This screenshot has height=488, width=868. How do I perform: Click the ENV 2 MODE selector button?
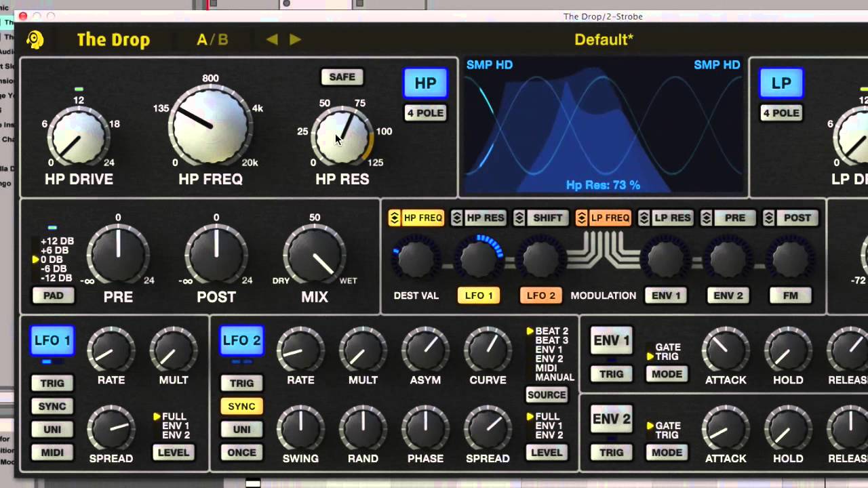(667, 452)
